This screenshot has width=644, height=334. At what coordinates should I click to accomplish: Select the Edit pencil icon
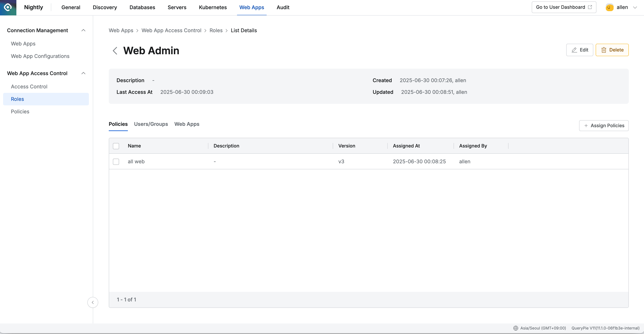click(574, 50)
